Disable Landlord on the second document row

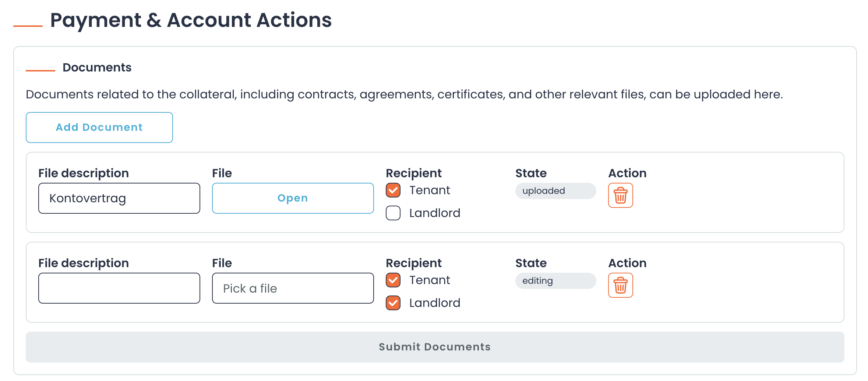coord(393,303)
